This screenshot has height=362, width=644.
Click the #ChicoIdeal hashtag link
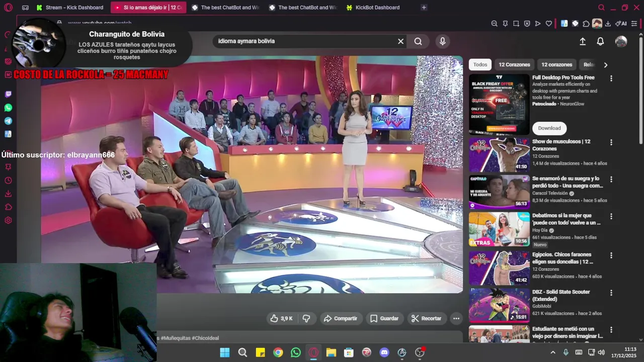tap(205, 338)
